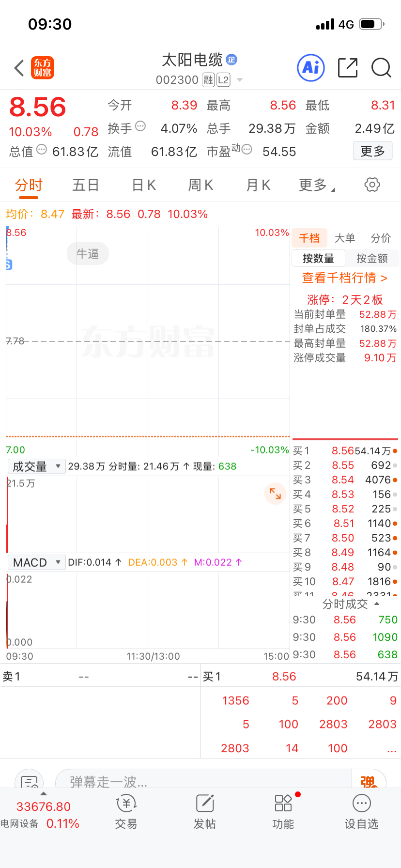Tap the 买6 8.51 order row
This screenshot has width=401, height=868.
(x=345, y=524)
